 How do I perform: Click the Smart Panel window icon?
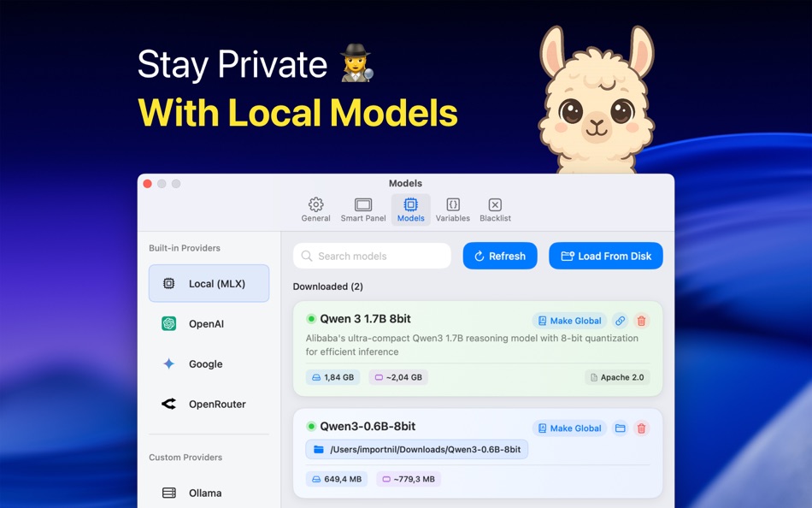pyautogui.click(x=363, y=204)
